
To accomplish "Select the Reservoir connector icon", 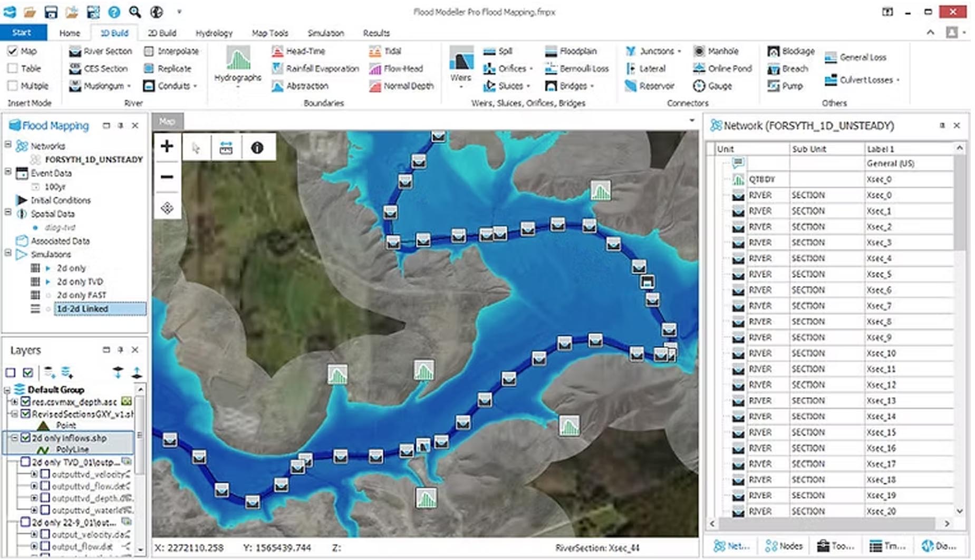I will (x=631, y=86).
